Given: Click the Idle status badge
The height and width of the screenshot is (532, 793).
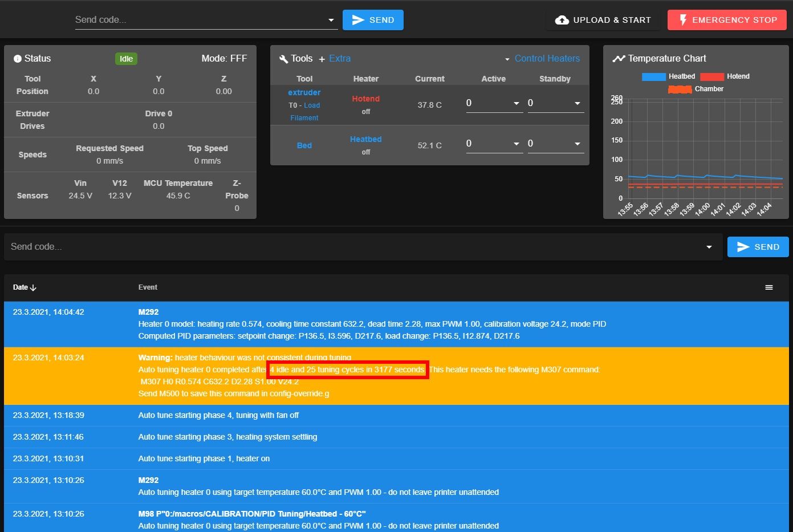Looking at the screenshot, I should (127, 59).
